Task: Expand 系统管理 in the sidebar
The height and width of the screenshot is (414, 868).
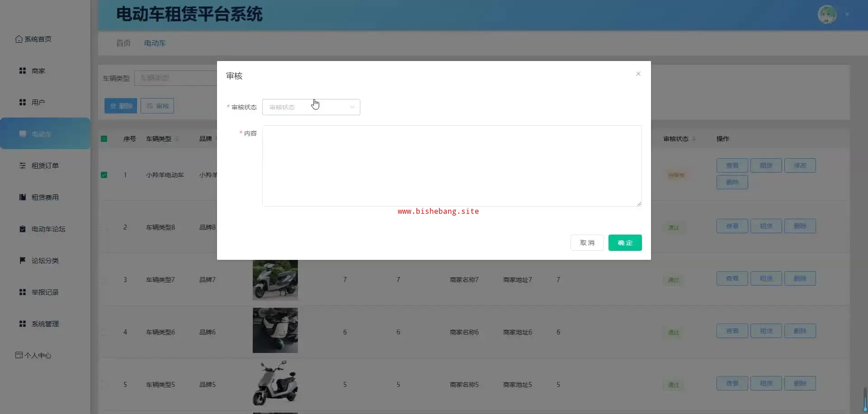Action: [x=45, y=324]
